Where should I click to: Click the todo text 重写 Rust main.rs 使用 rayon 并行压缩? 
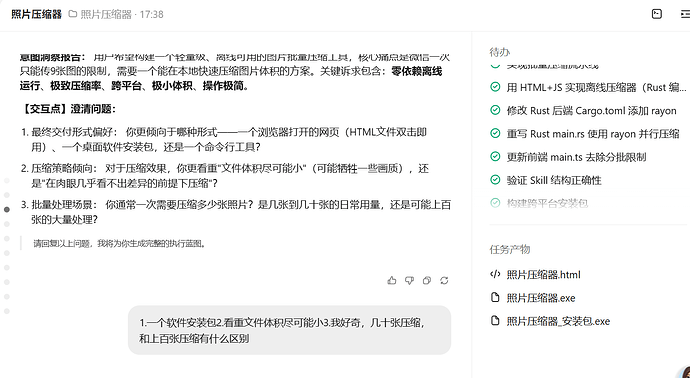[593, 134]
